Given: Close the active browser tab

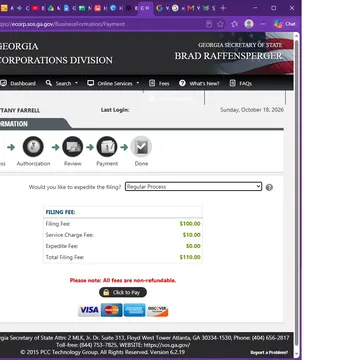Looking at the screenshot, I should pos(147,8).
